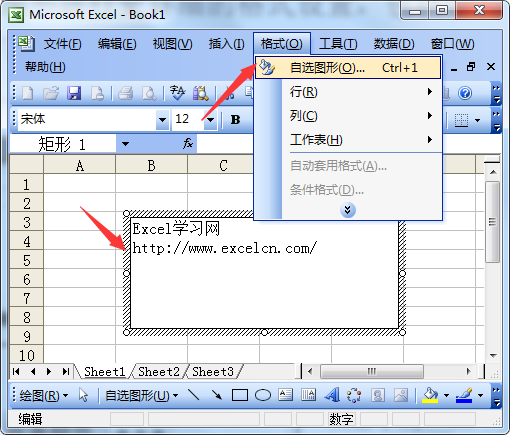510x435 pixels.
Task: Click the vertical scrollbar down arrow
Action: pos(493,356)
